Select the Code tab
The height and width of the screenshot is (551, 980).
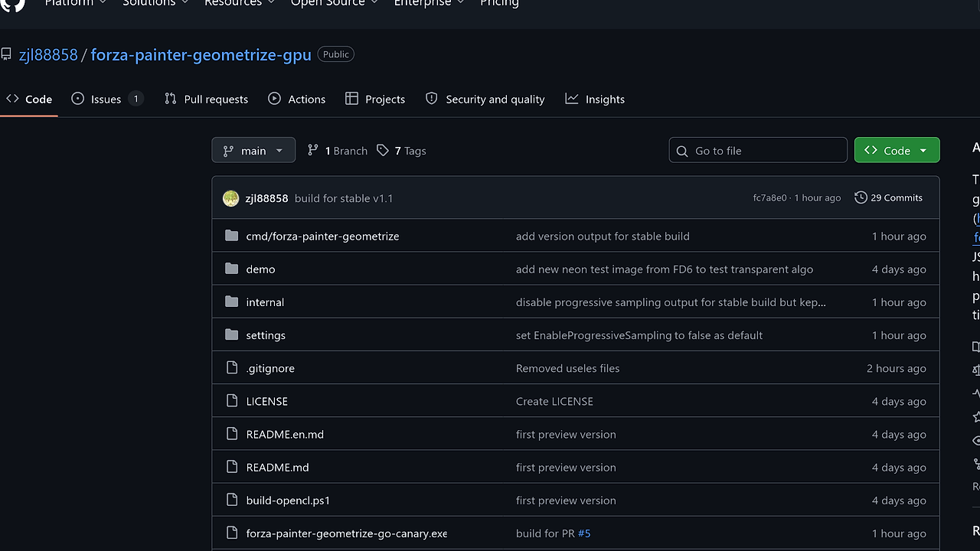[29, 99]
